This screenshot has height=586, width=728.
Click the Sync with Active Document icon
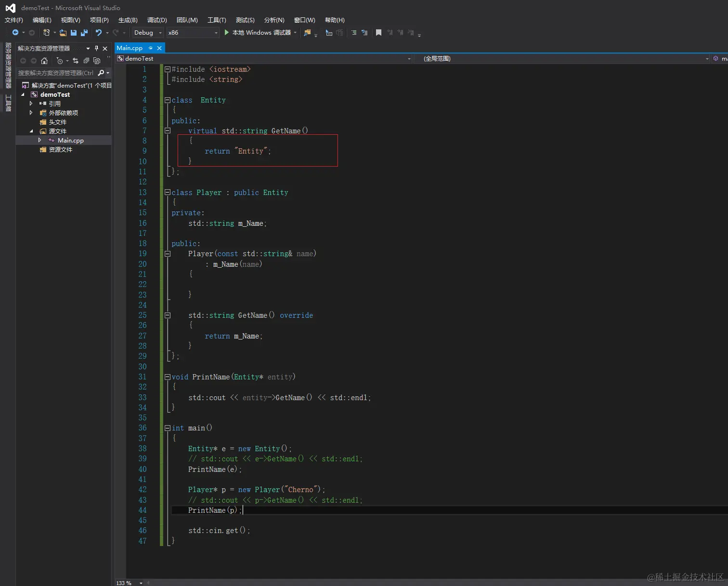tap(76, 61)
